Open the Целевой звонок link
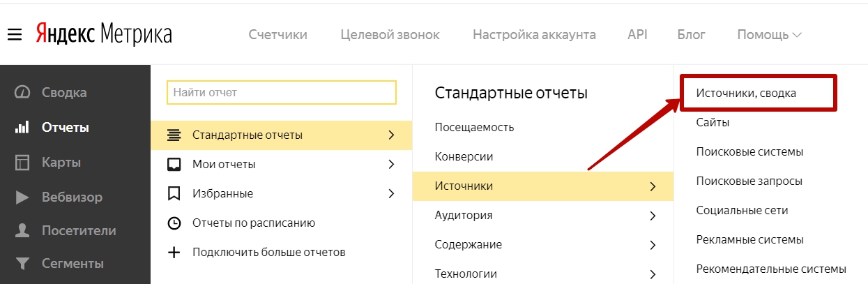This screenshot has width=868, height=284. [x=390, y=34]
